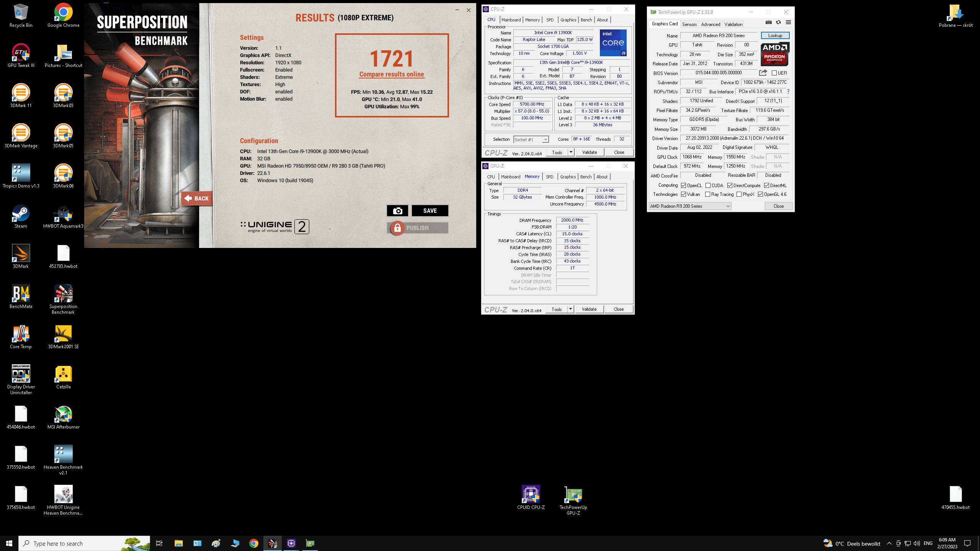Viewport: 980px width, 551px height.
Task: Open the notification center icon
Action: click(967, 543)
